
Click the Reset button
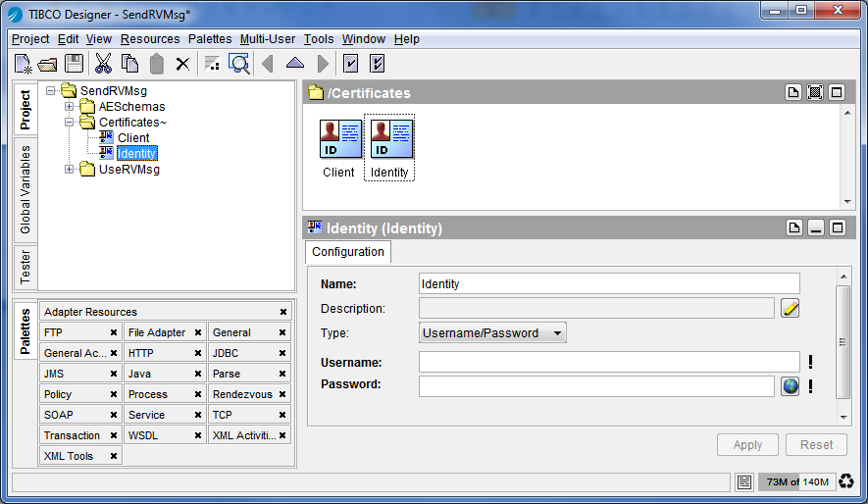816,445
